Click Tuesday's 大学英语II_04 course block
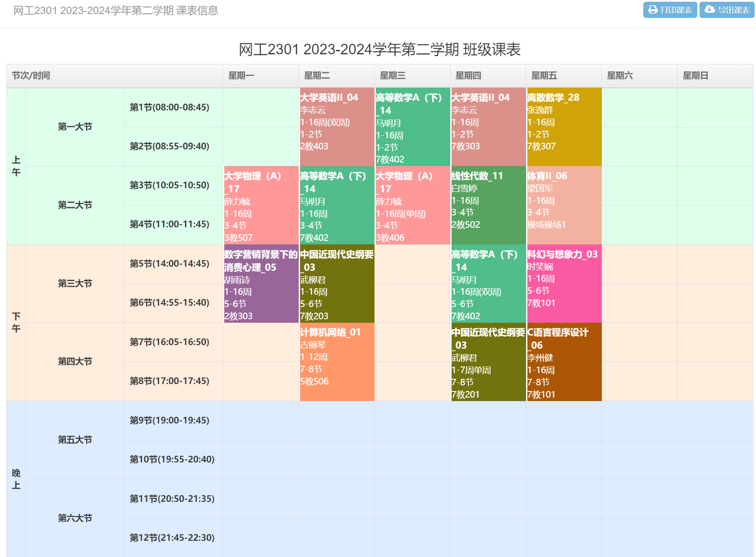Image resolution: width=756 pixels, height=557 pixels. (x=336, y=127)
